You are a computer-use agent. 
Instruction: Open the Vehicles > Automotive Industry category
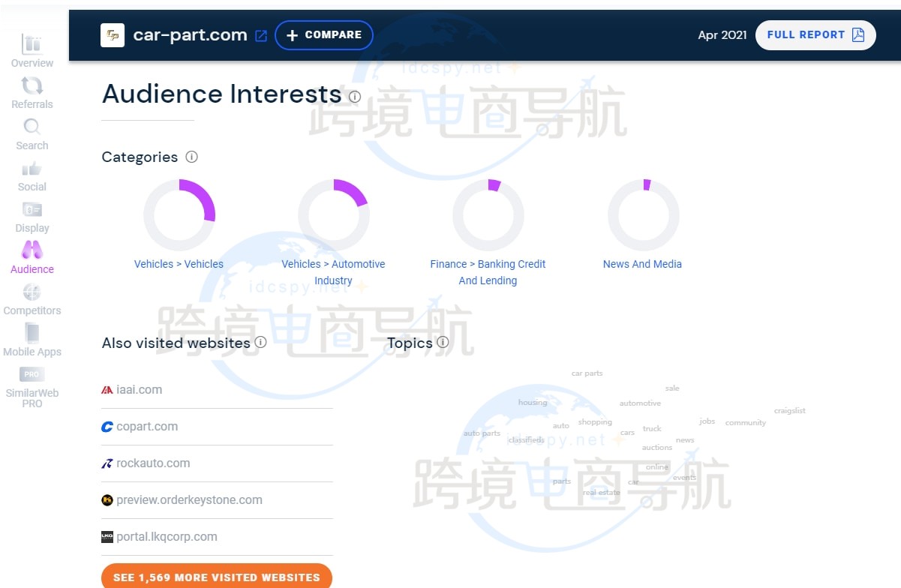click(x=333, y=272)
